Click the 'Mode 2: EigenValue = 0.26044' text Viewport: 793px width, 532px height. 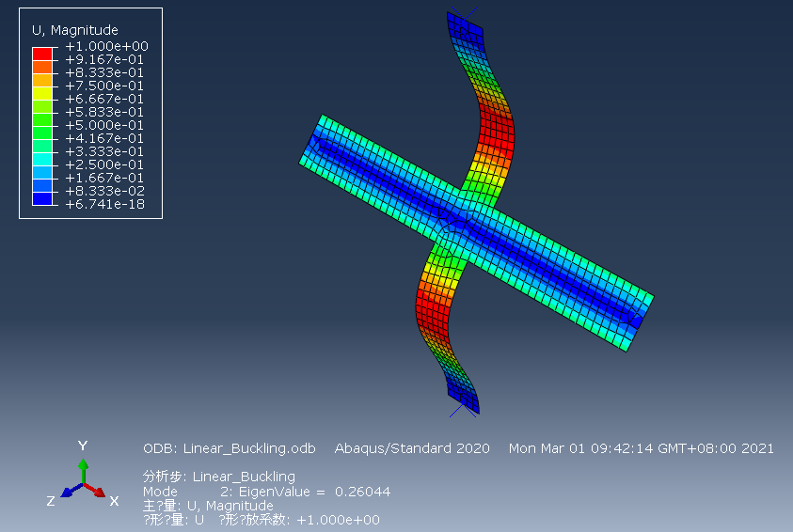point(266,492)
